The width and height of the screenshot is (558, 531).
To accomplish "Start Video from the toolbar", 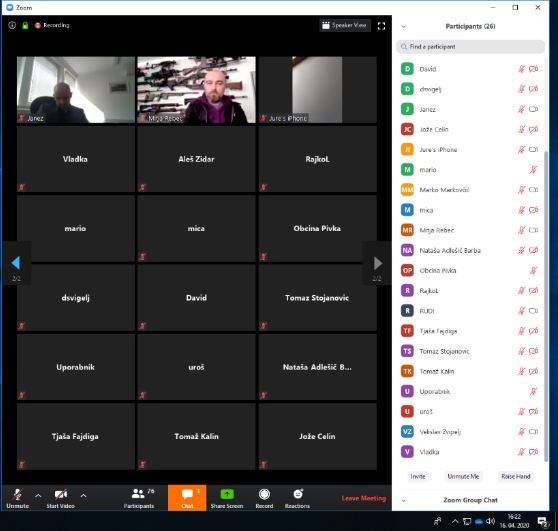I will 60,498.
